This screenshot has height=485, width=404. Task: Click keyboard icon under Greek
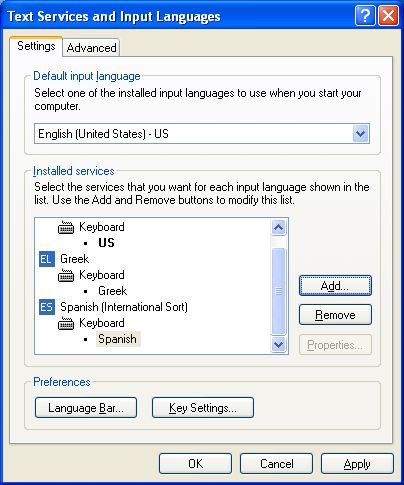pyautogui.click(x=66, y=275)
